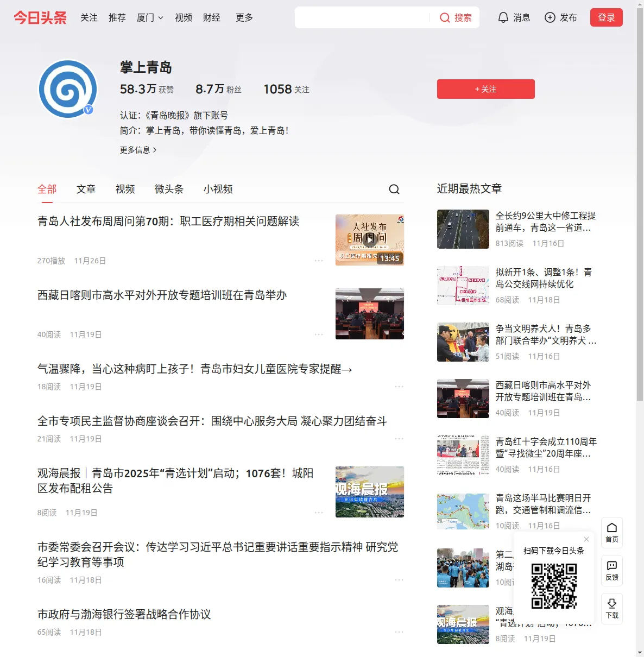644x657 pixels.
Task: Open article 市政府与渤海银行签署战略合作协议
Action: point(124,614)
